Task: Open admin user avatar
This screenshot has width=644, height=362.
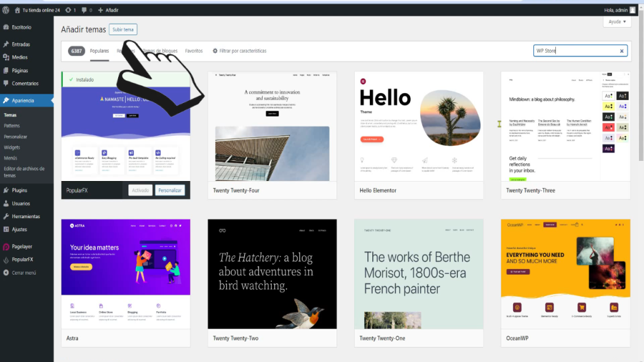Action: [x=633, y=10]
